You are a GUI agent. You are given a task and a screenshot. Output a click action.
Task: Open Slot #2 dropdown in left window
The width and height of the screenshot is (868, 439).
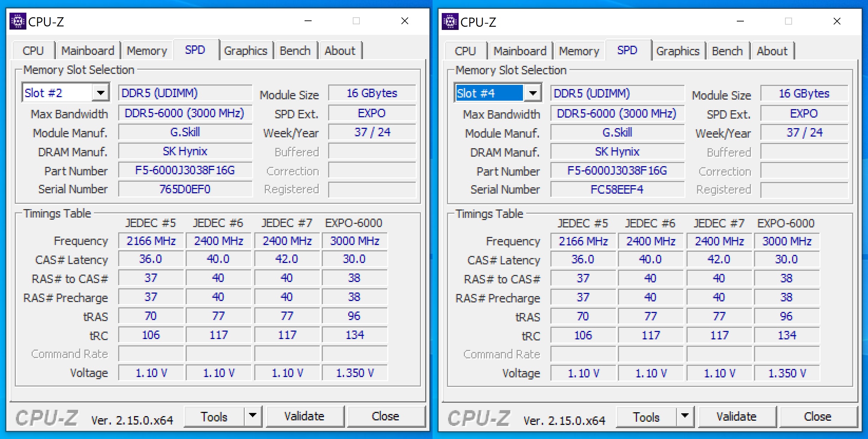[101, 93]
